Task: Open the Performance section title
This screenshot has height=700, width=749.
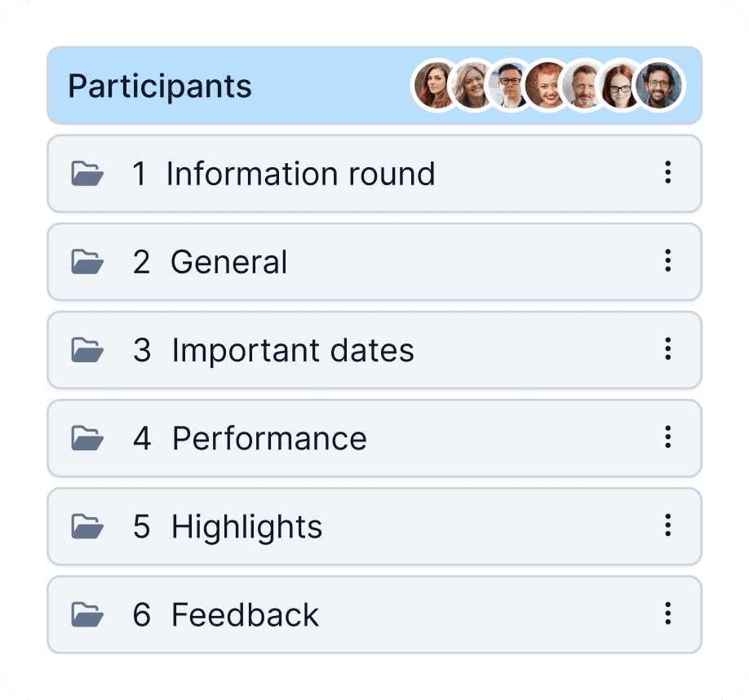Action: click(269, 438)
